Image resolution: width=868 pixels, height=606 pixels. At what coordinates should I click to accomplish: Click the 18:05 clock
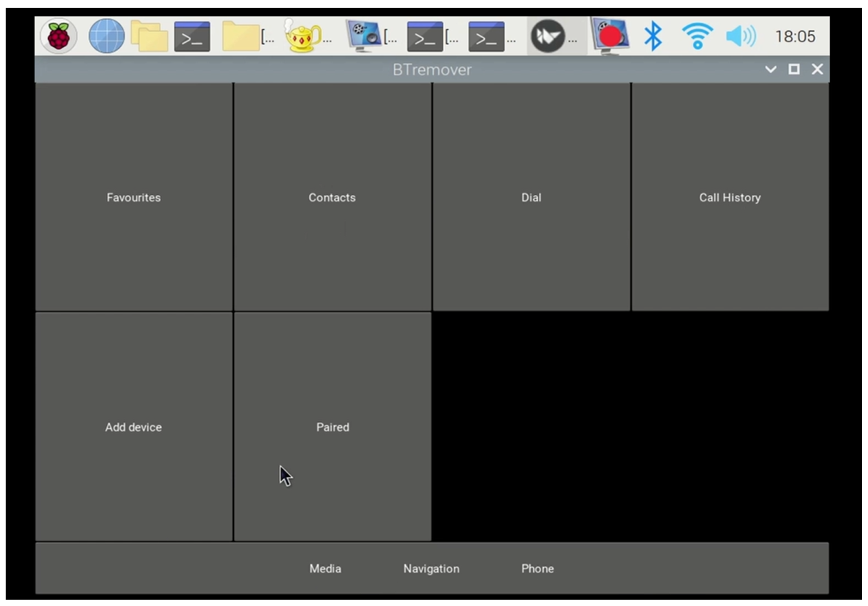pos(795,36)
